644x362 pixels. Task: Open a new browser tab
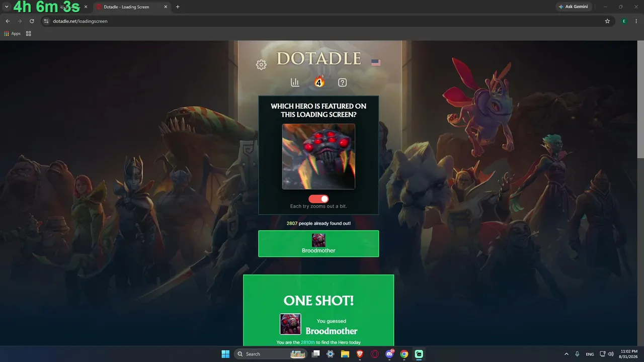[x=178, y=7]
